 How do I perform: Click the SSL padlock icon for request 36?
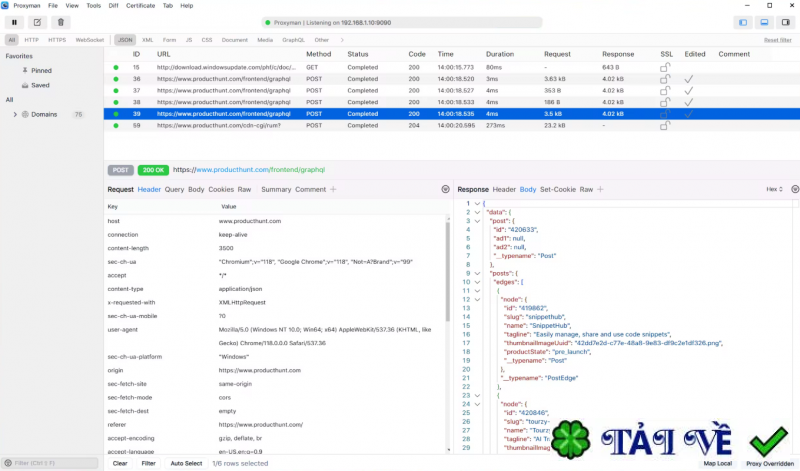(665, 78)
